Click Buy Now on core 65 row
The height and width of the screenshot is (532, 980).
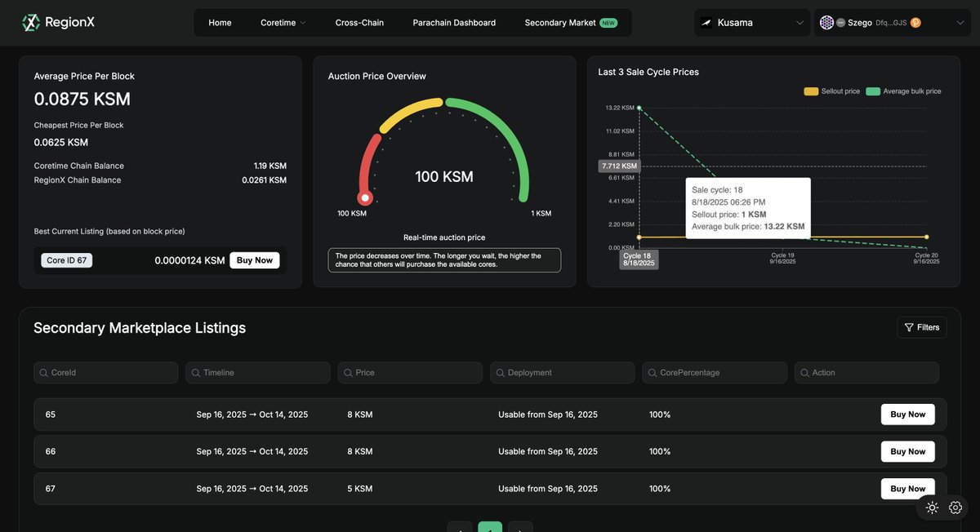(x=908, y=415)
